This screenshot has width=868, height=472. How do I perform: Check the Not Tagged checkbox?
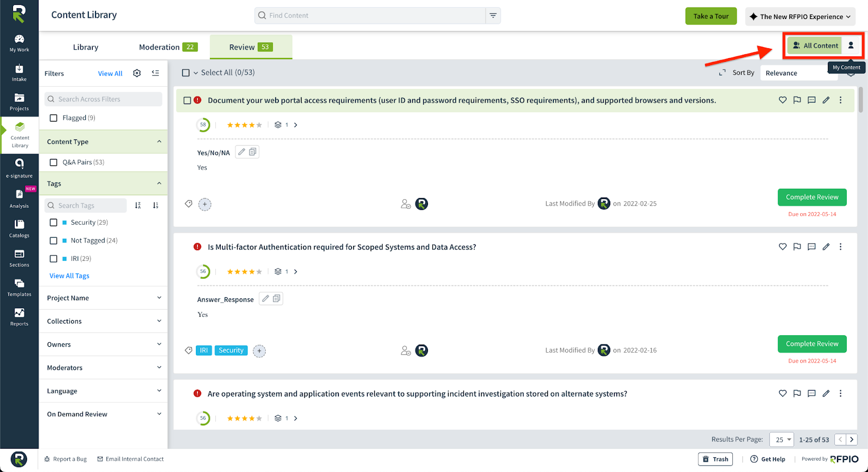click(x=53, y=240)
